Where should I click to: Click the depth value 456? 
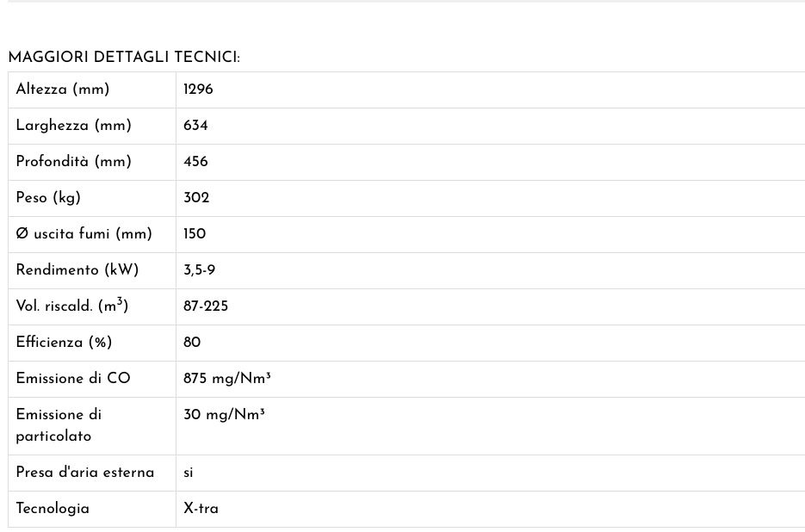pyautogui.click(x=195, y=161)
